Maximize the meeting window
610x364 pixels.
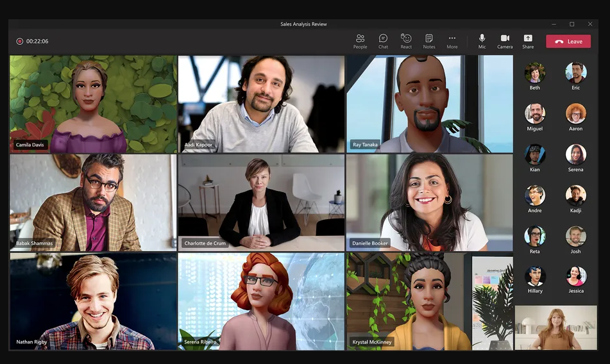(x=572, y=24)
